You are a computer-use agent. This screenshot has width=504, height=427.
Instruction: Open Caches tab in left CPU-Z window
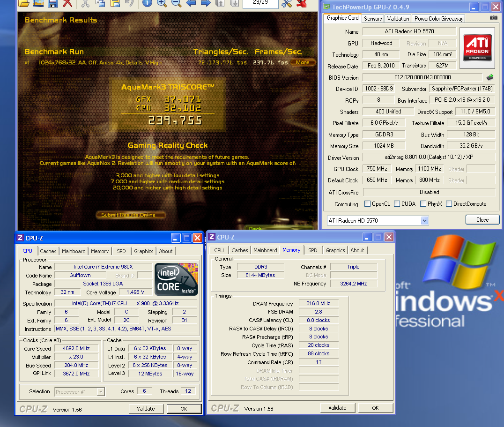pyautogui.click(x=48, y=251)
